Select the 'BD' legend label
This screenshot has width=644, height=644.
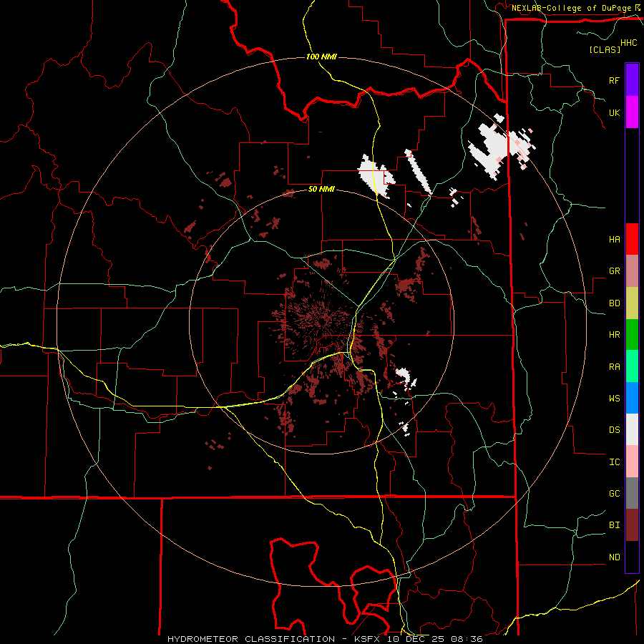click(x=614, y=303)
